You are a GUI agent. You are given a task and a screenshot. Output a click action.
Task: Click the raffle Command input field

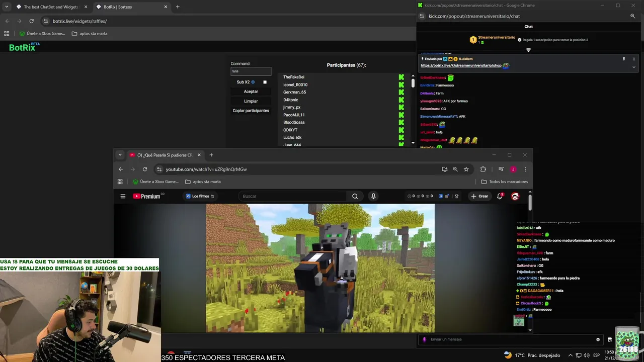[251, 71]
